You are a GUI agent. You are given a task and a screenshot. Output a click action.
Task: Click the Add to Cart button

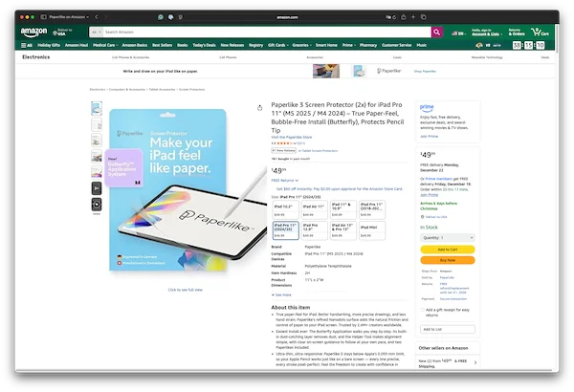pyautogui.click(x=448, y=250)
